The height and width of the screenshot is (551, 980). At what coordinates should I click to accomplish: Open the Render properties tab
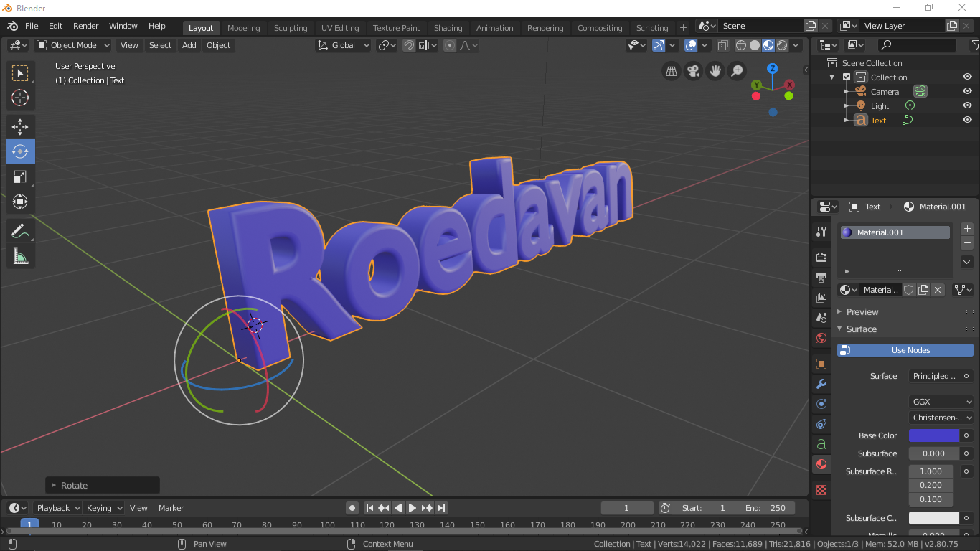(821, 257)
